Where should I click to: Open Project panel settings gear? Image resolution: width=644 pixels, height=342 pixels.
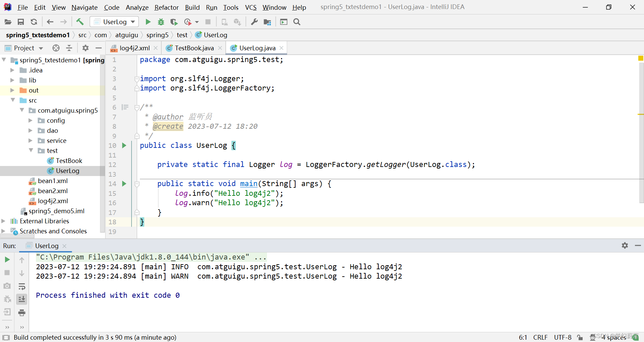(86, 48)
